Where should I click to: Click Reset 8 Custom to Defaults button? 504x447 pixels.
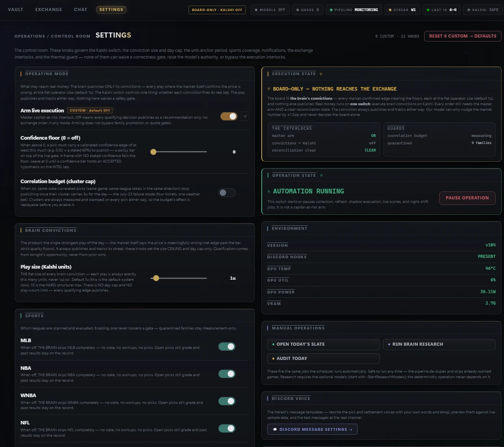[x=463, y=36]
